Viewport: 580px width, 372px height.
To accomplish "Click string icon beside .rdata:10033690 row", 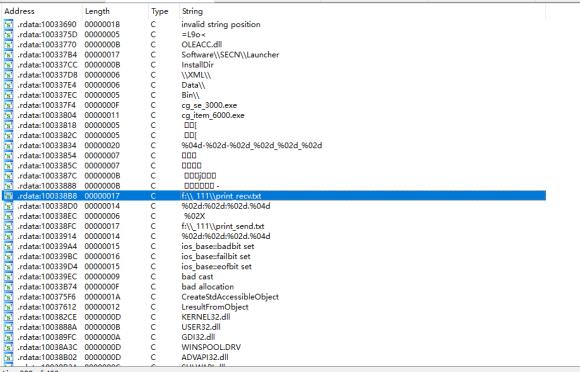I will pos(8,24).
